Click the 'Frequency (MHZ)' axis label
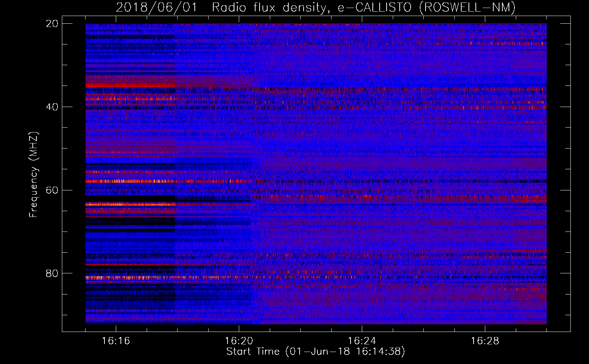This screenshot has height=364, width=589. 33,175
